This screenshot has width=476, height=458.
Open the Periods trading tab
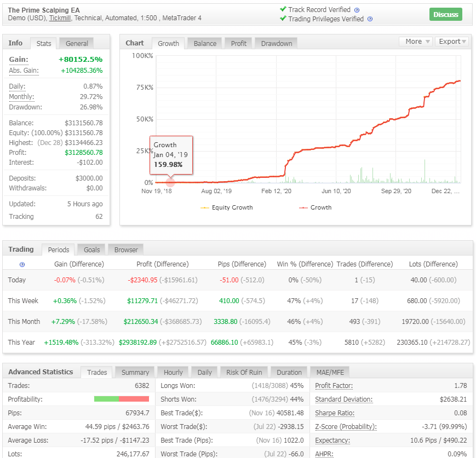point(58,250)
